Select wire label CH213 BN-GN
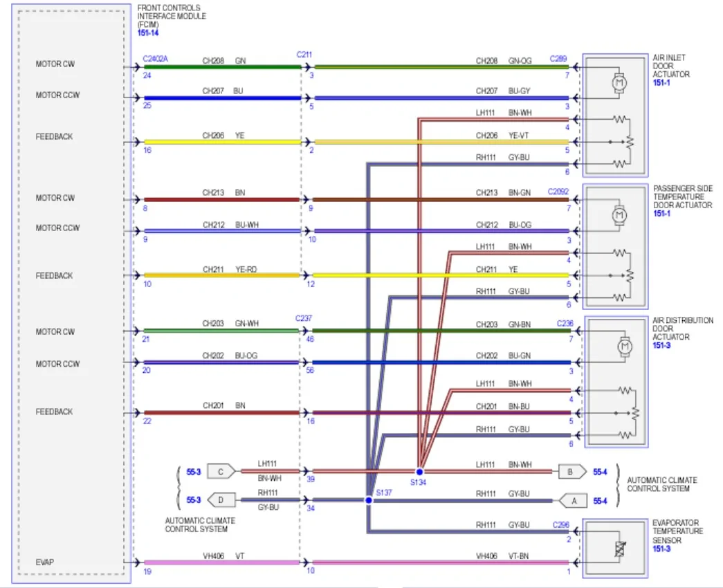Screen dimensions: 723x588 click(x=503, y=193)
